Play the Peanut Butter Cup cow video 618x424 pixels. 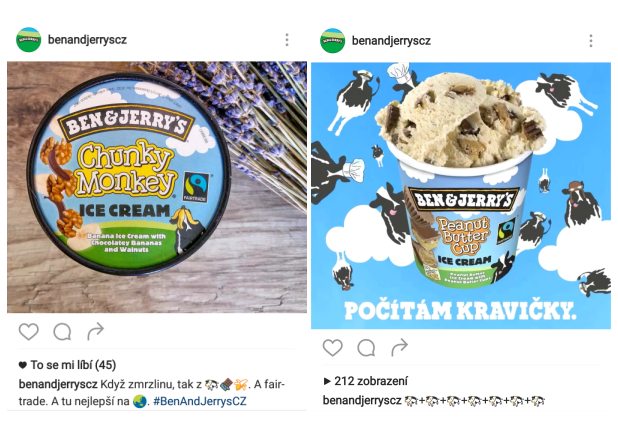(x=461, y=195)
